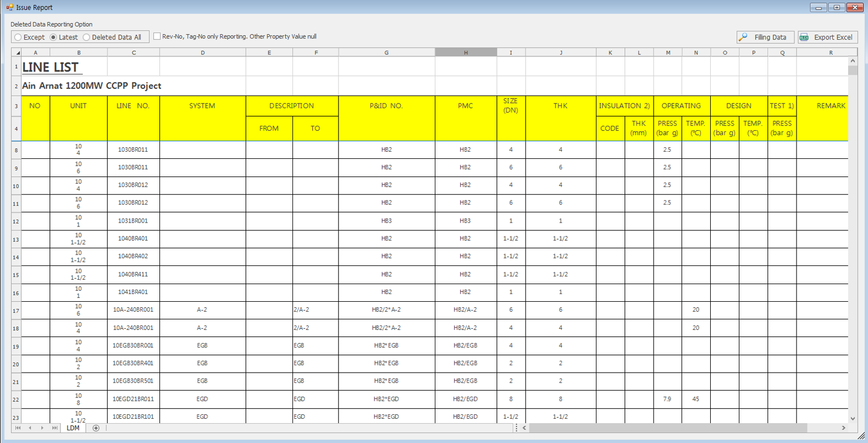Go to last sheet navigation arrow
The height and width of the screenshot is (443, 868).
(x=54, y=428)
